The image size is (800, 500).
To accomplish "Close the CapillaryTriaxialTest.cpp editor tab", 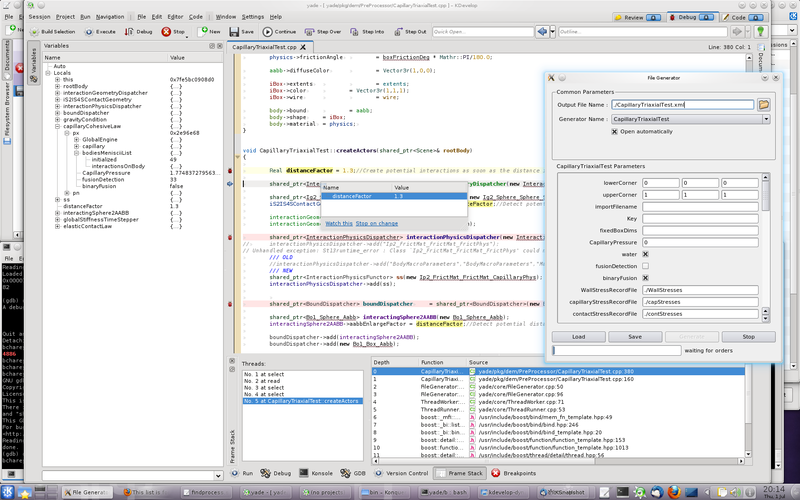I will [303, 47].
